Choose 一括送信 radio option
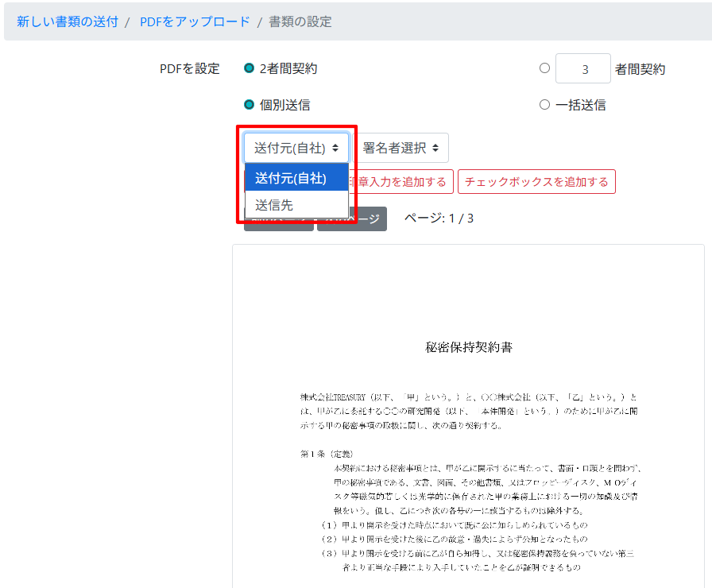The height and width of the screenshot is (588, 712). (544, 105)
